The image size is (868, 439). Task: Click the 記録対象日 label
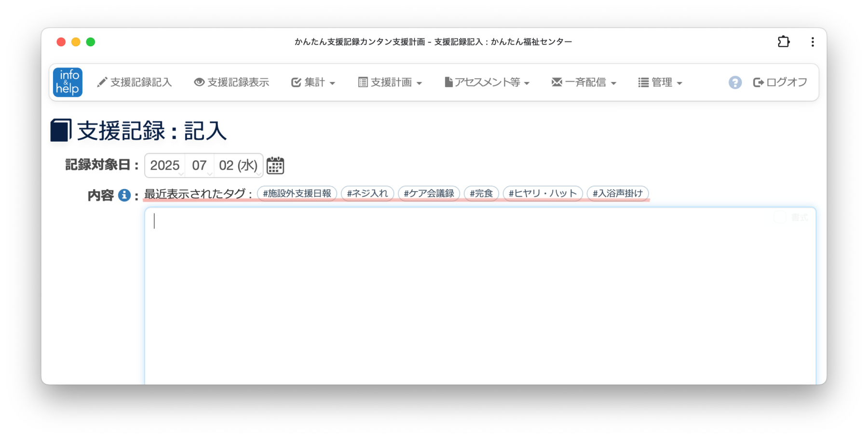pyautogui.click(x=102, y=165)
